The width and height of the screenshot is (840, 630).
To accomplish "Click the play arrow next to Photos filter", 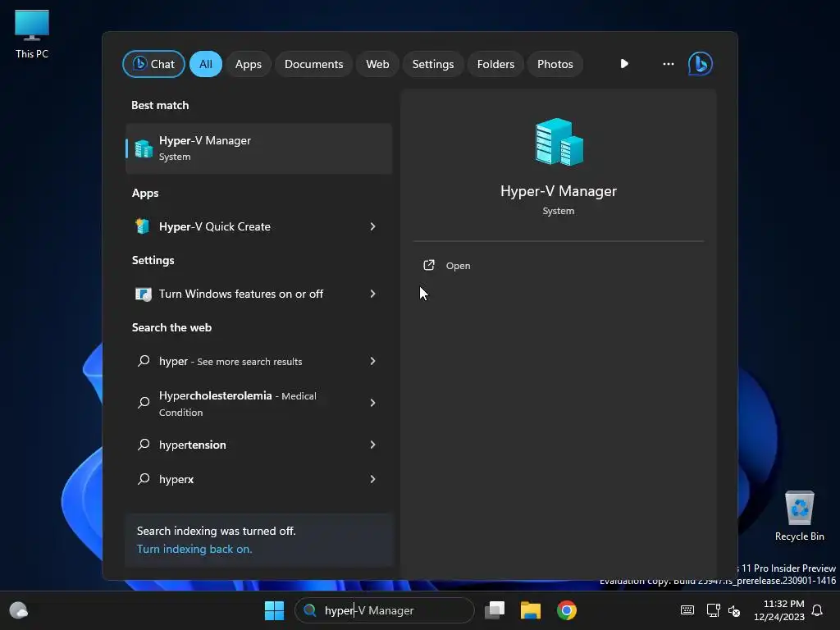I will 624,64.
